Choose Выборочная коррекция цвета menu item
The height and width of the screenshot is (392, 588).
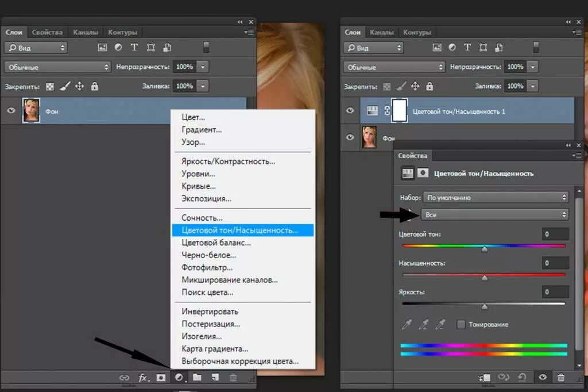tap(243, 361)
